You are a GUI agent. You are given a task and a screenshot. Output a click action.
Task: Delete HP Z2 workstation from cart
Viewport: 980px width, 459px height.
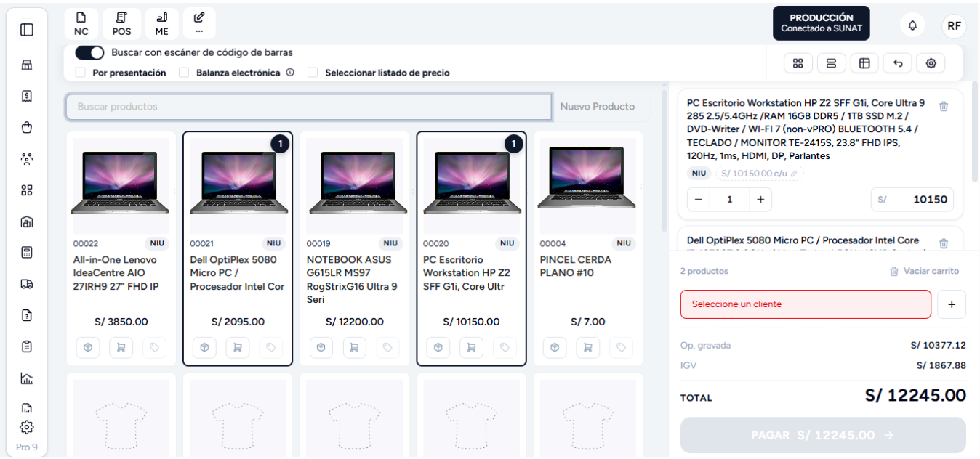click(x=944, y=106)
